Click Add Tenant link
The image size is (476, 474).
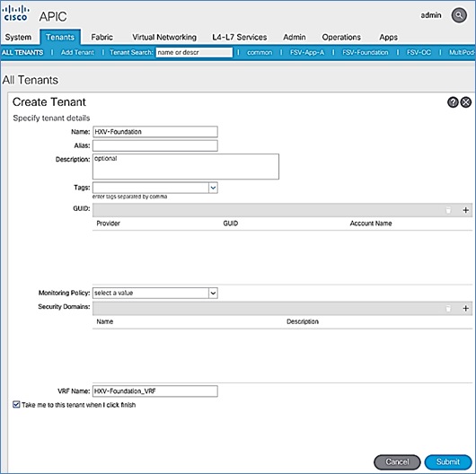(x=77, y=52)
